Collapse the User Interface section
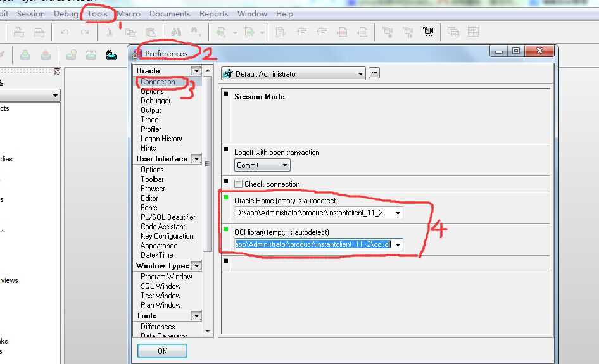The height and width of the screenshot is (364, 599). (x=196, y=159)
